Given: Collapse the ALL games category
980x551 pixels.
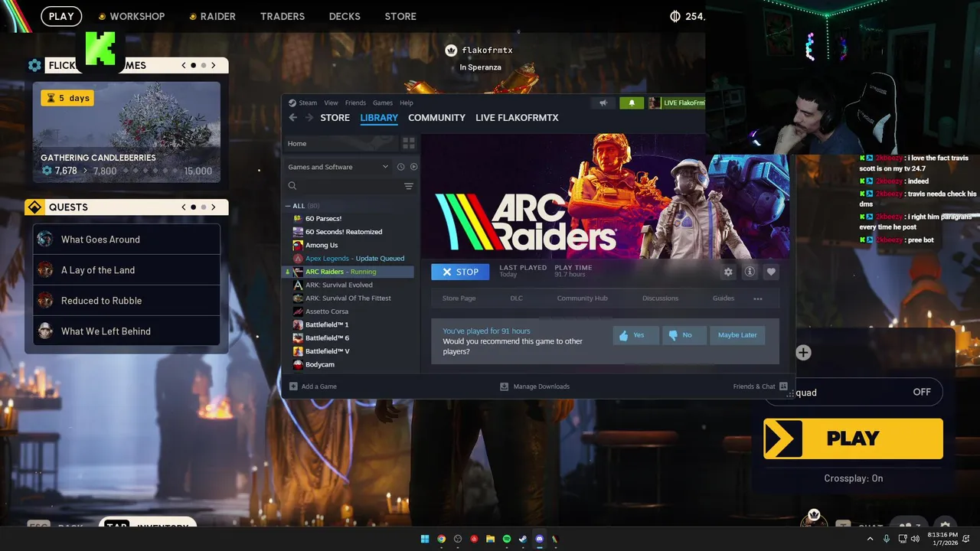Looking at the screenshot, I should point(288,206).
